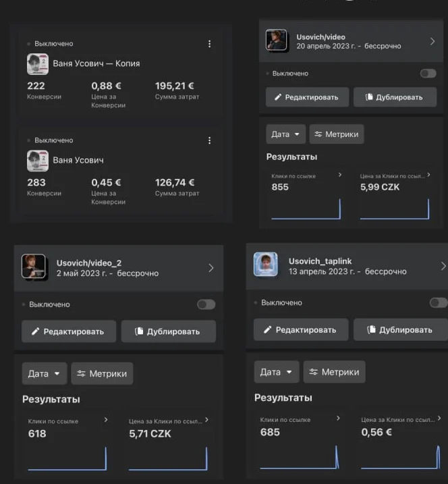
Task: Click the 855 link clicks chart
Action: (306, 209)
